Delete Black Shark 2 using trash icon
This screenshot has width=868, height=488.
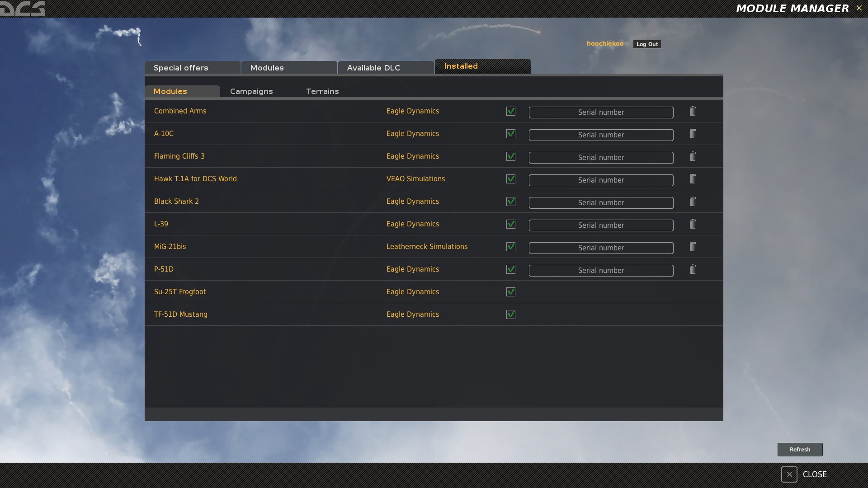click(693, 202)
